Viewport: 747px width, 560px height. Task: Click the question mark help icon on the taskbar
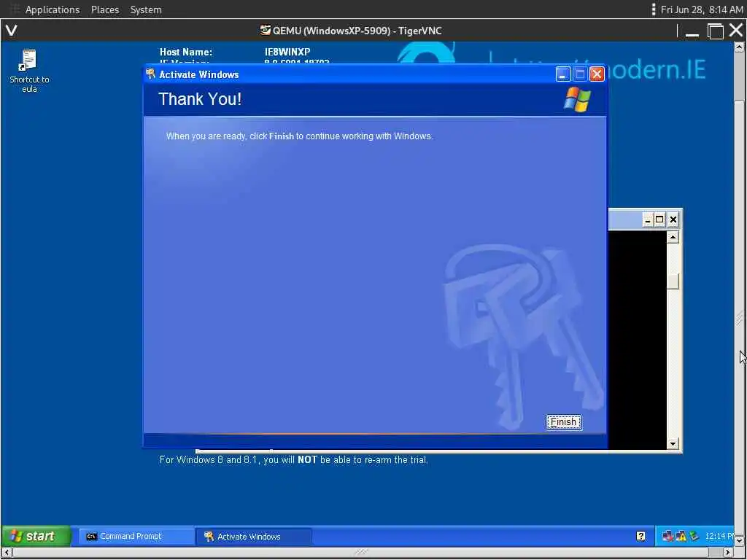(x=640, y=536)
